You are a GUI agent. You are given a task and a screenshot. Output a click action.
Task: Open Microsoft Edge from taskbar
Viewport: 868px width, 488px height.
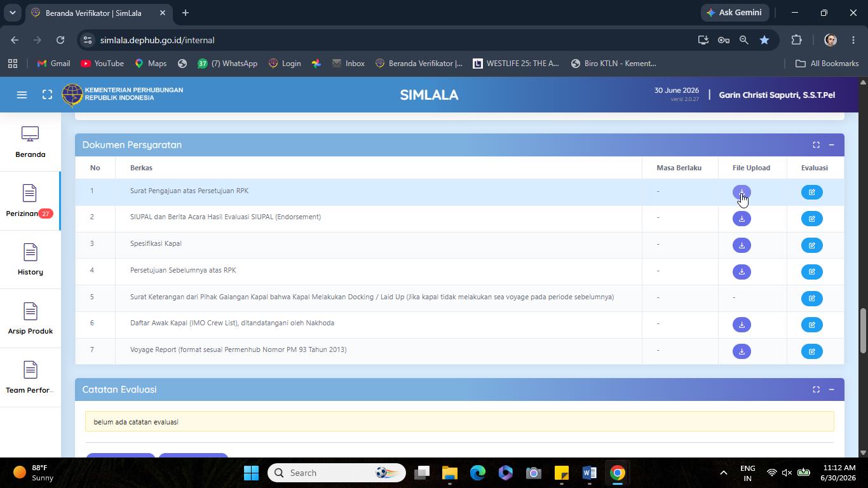[478, 473]
